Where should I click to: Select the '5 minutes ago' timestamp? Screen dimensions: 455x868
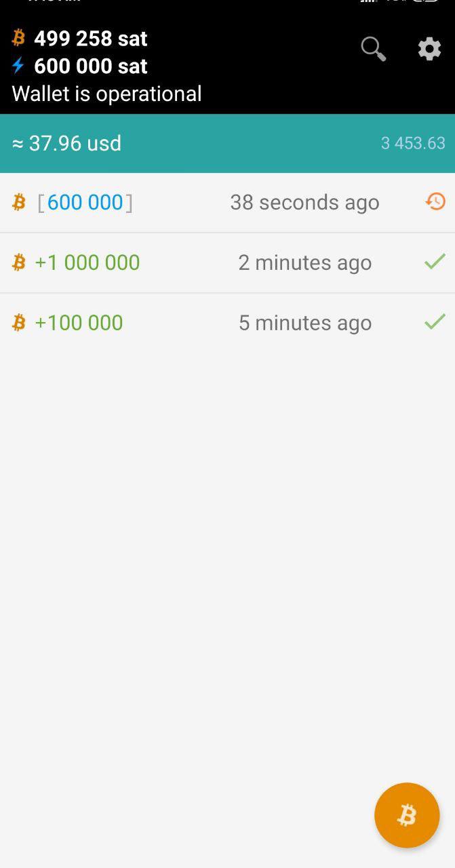(304, 323)
